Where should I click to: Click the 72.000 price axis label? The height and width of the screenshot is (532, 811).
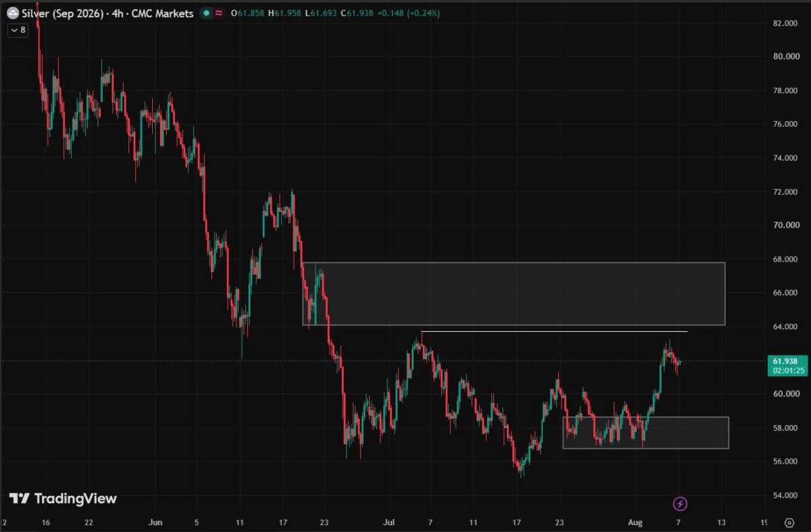click(787, 192)
